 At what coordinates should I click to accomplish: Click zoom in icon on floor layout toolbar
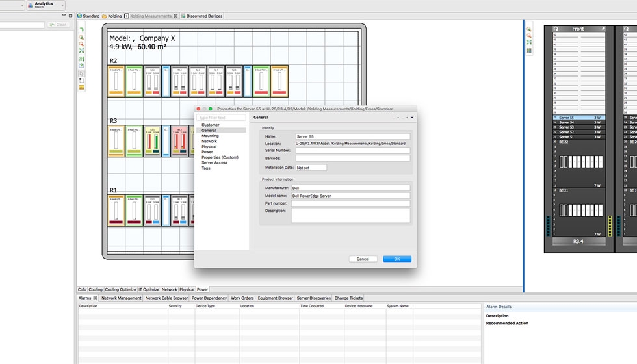81,38
